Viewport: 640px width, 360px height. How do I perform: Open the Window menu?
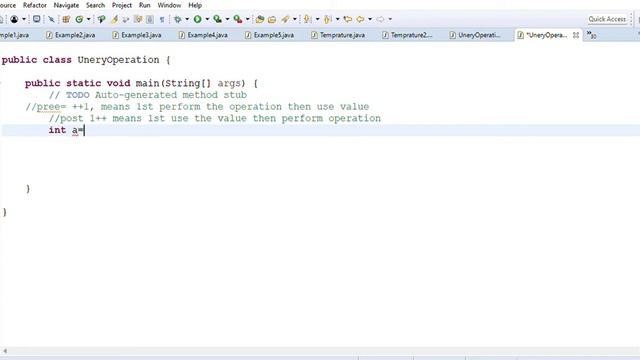(169, 5)
